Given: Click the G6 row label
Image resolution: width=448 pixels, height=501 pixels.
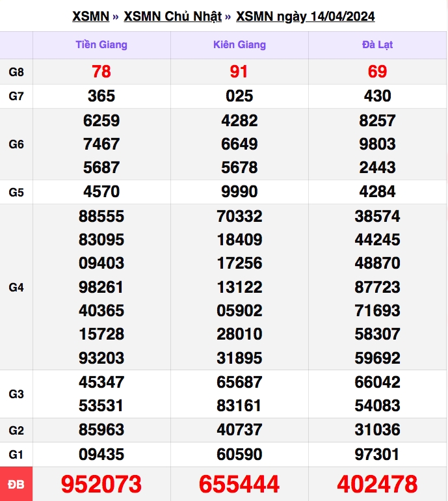Looking at the screenshot, I should [16, 144].
